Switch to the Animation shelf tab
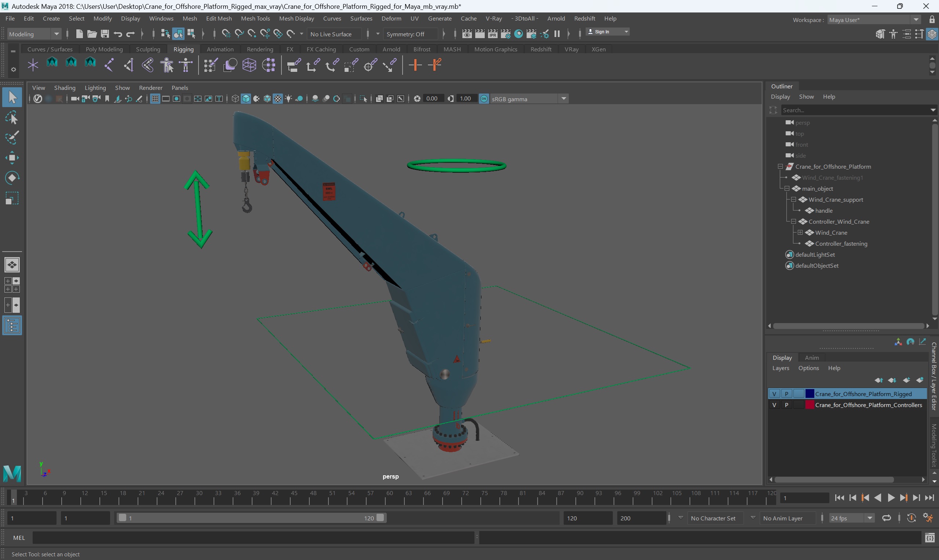This screenshot has height=560, width=939. coord(220,49)
